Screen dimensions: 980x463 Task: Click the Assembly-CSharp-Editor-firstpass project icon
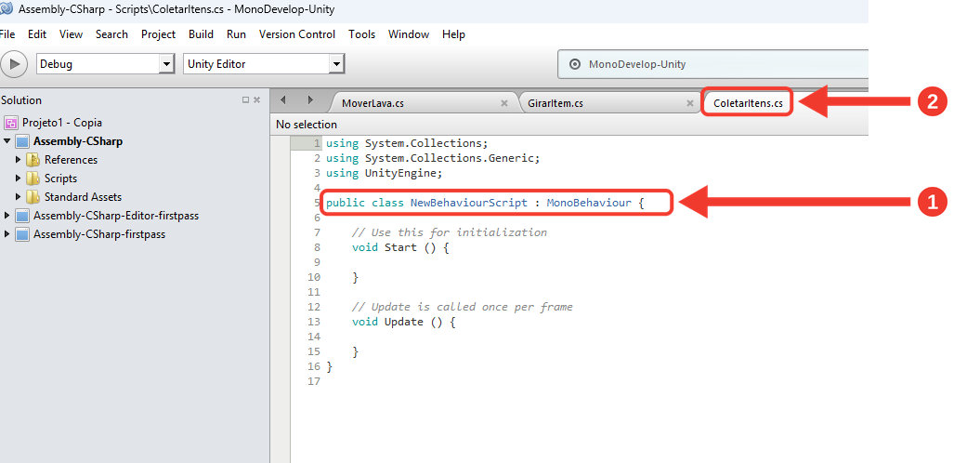point(22,216)
